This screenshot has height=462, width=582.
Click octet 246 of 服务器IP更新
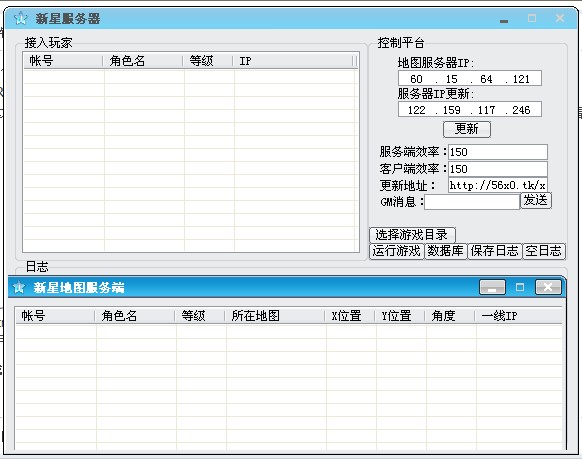pos(521,110)
